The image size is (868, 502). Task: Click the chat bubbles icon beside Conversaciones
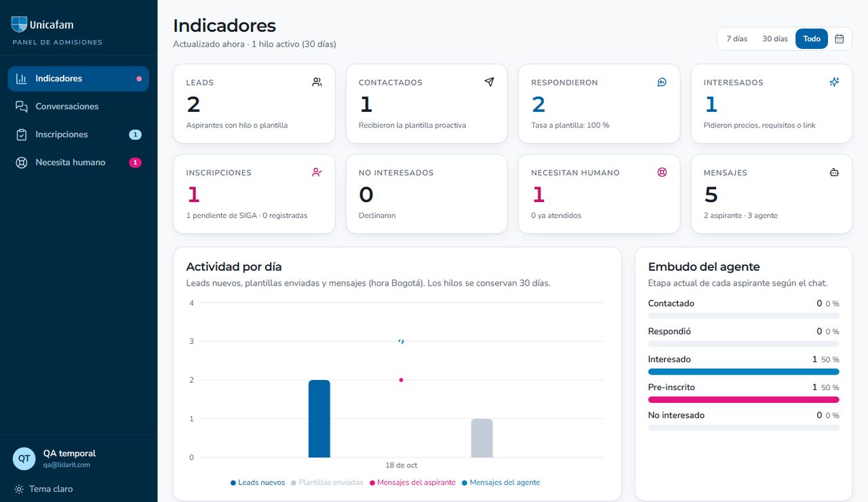click(22, 107)
